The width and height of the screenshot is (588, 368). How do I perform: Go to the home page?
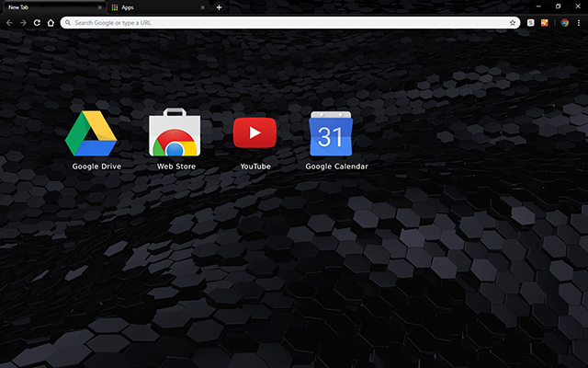pos(51,22)
